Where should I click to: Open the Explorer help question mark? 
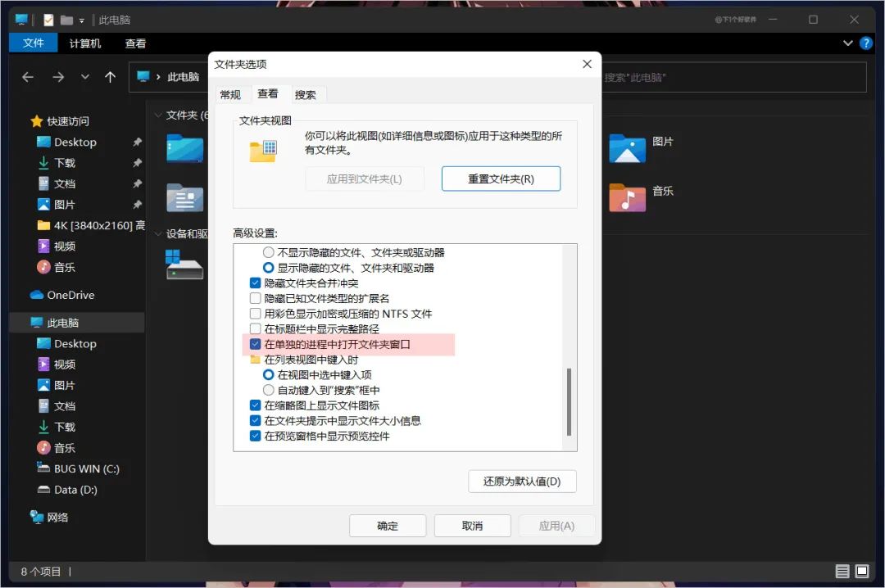point(865,43)
